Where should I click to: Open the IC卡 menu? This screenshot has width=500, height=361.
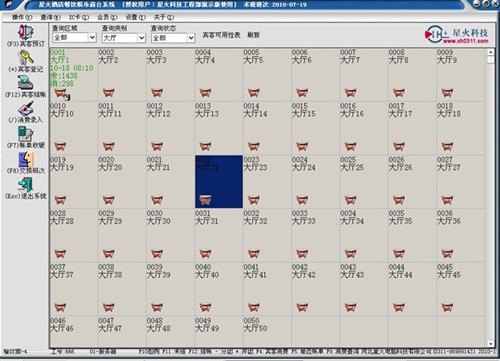(79, 17)
